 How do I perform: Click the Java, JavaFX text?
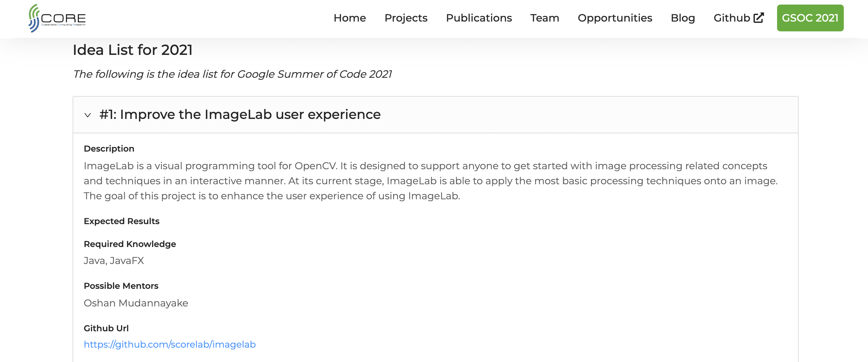[113, 261]
